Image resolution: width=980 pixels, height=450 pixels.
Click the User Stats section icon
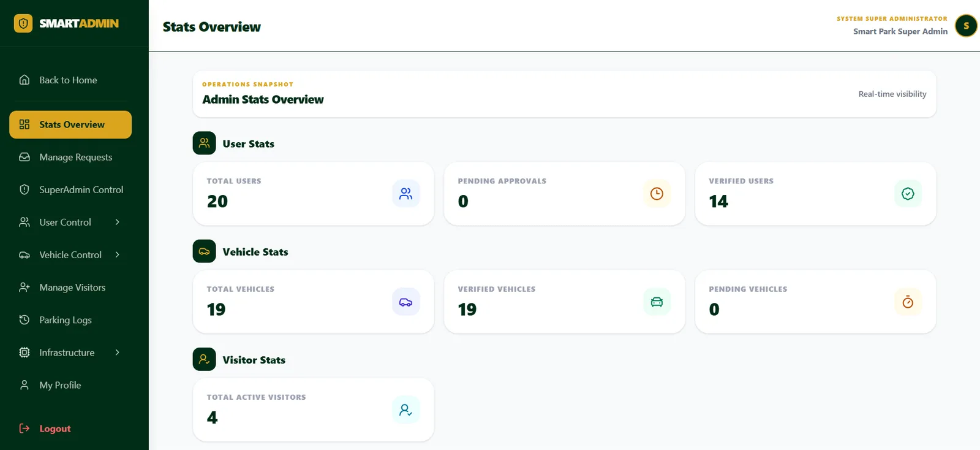point(205,143)
